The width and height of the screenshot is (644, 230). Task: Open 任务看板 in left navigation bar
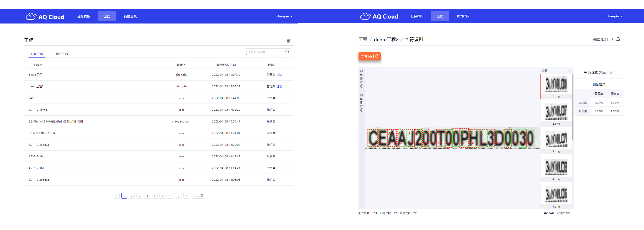[83, 16]
